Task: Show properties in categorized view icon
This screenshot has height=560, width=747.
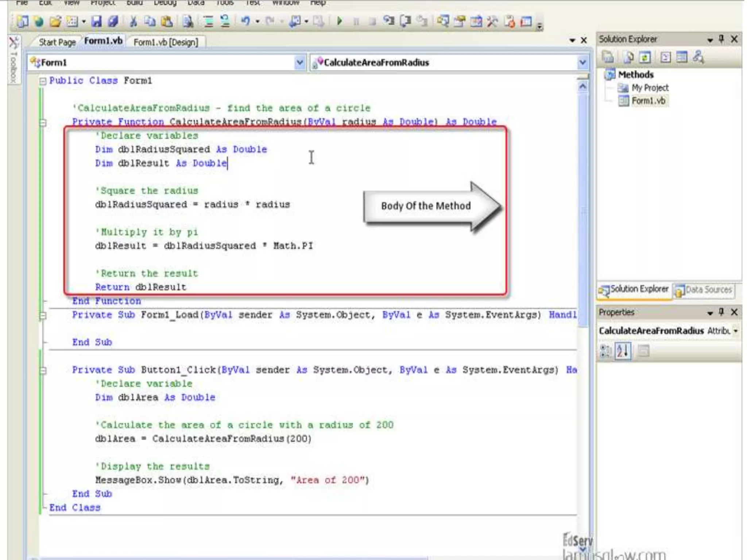Action: [x=606, y=351]
